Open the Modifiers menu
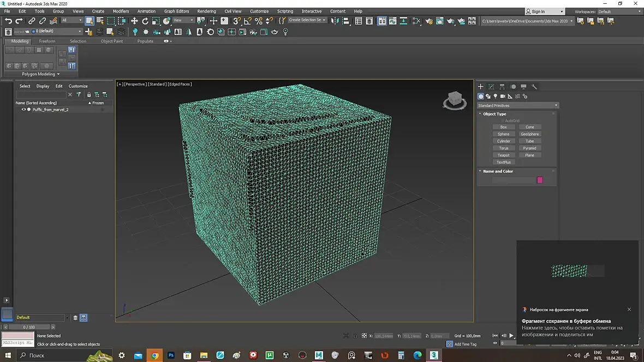 pyautogui.click(x=121, y=11)
